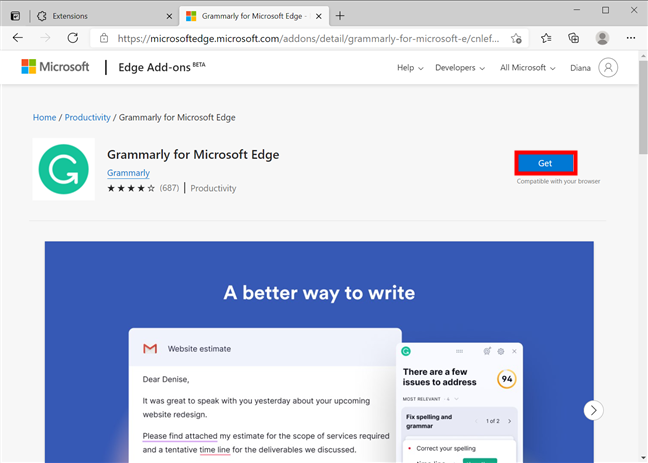Minimize the browser window
Viewport: 648px width, 463px height.
point(577,10)
